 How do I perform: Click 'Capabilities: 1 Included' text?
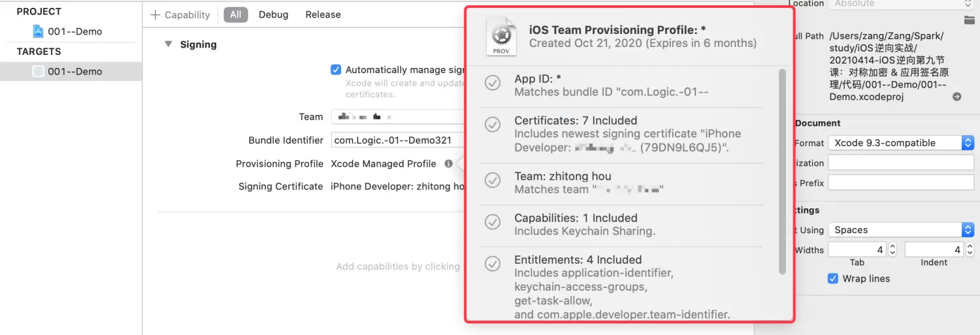point(576,218)
